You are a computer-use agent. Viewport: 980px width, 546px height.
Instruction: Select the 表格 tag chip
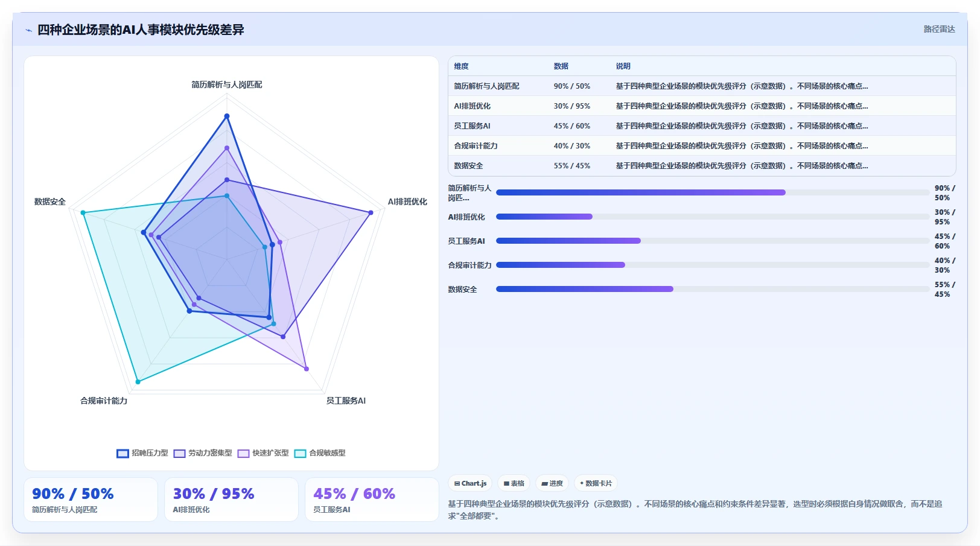tap(514, 483)
